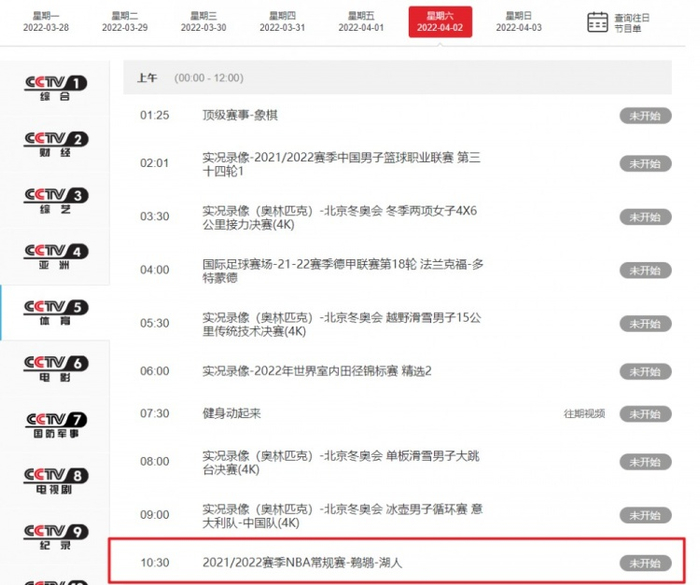
Task: Select the CCTV-8 电视剧 channel logo
Action: click(x=55, y=481)
